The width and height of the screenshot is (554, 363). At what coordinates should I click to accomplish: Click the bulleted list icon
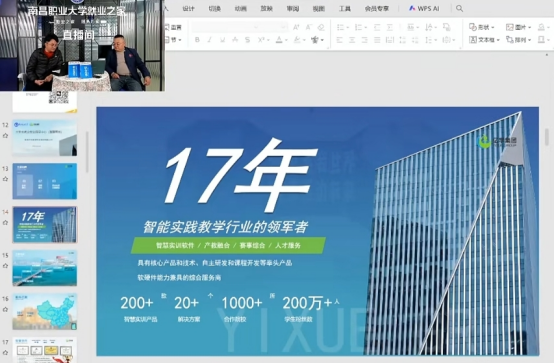click(342, 27)
